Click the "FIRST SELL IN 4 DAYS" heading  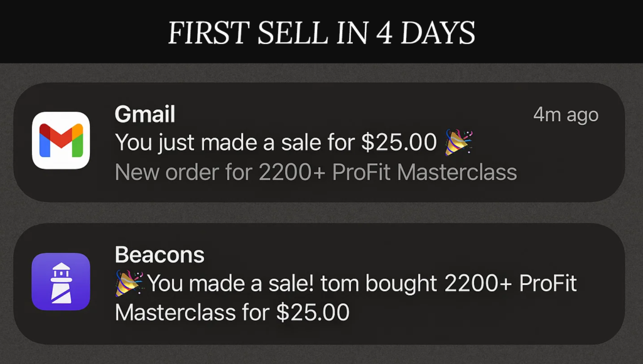coord(321,33)
